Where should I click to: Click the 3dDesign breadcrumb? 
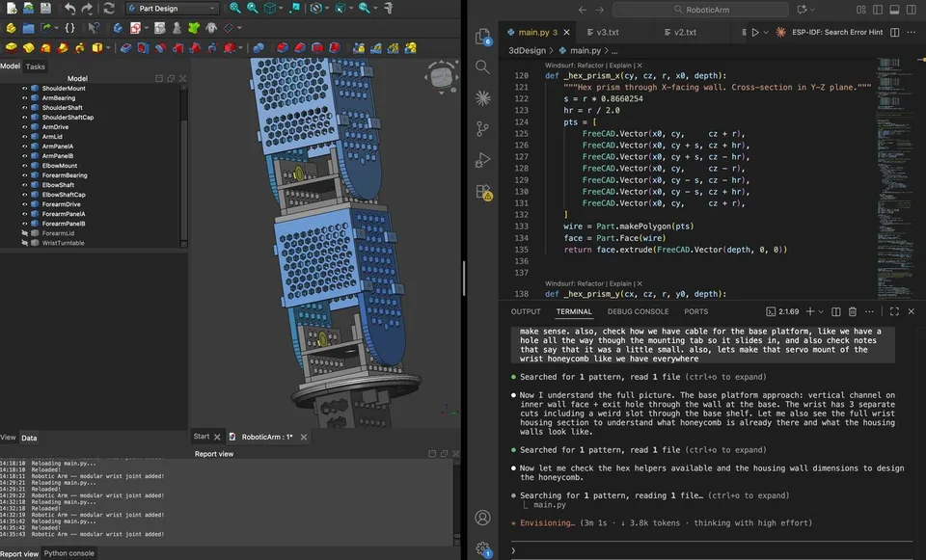(x=527, y=51)
